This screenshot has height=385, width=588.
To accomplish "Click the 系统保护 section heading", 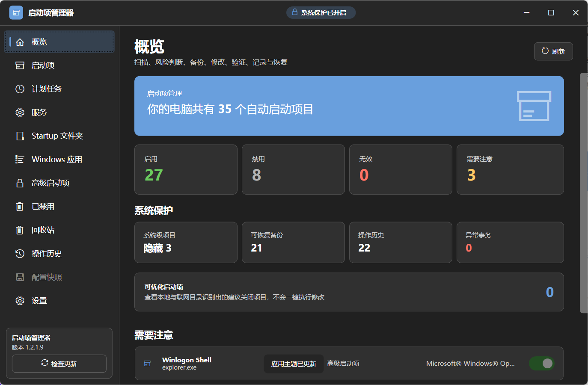I will point(154,210).
